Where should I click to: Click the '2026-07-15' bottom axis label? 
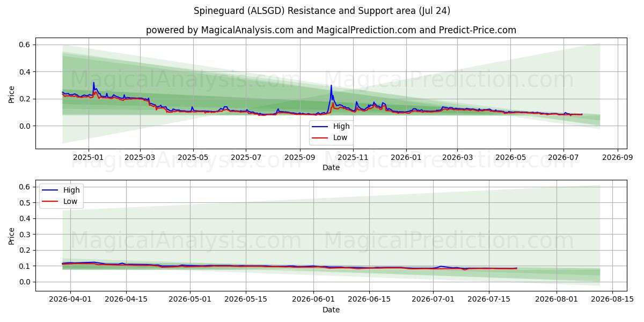pos(489,299)
